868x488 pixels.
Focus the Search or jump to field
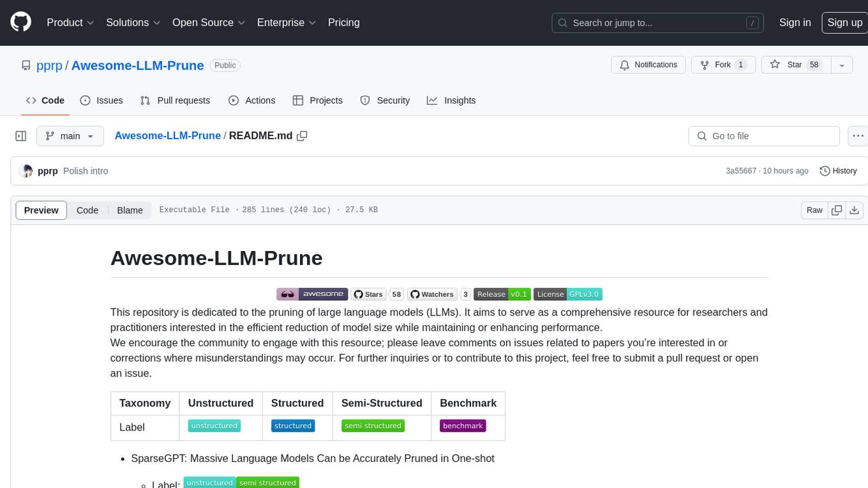coord(658,23)
